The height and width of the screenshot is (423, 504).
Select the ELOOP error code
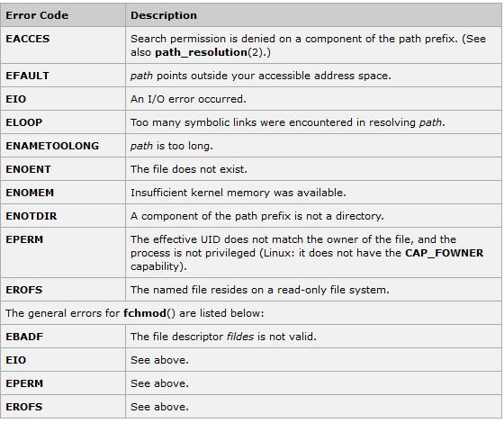23,122
